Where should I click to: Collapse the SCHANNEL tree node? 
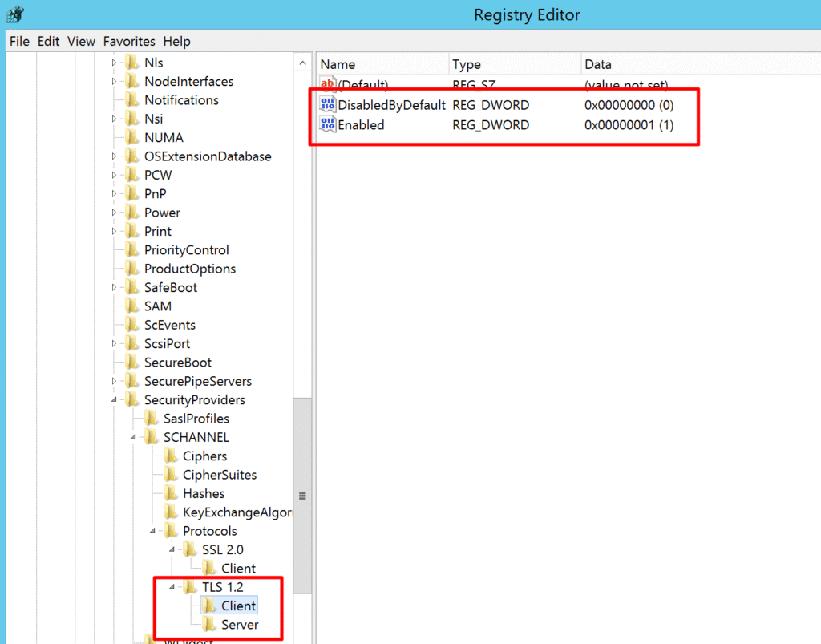pos(133,438)
